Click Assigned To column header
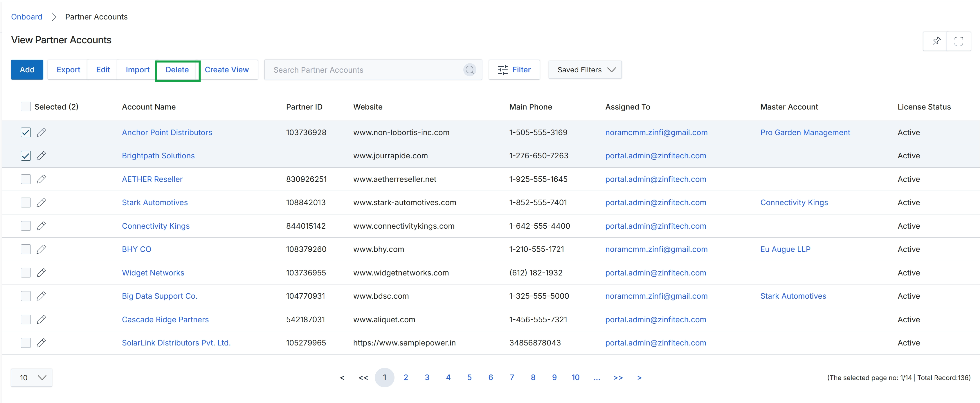The height and width of the screenshot is (403, 980). [x=627, y=107]
